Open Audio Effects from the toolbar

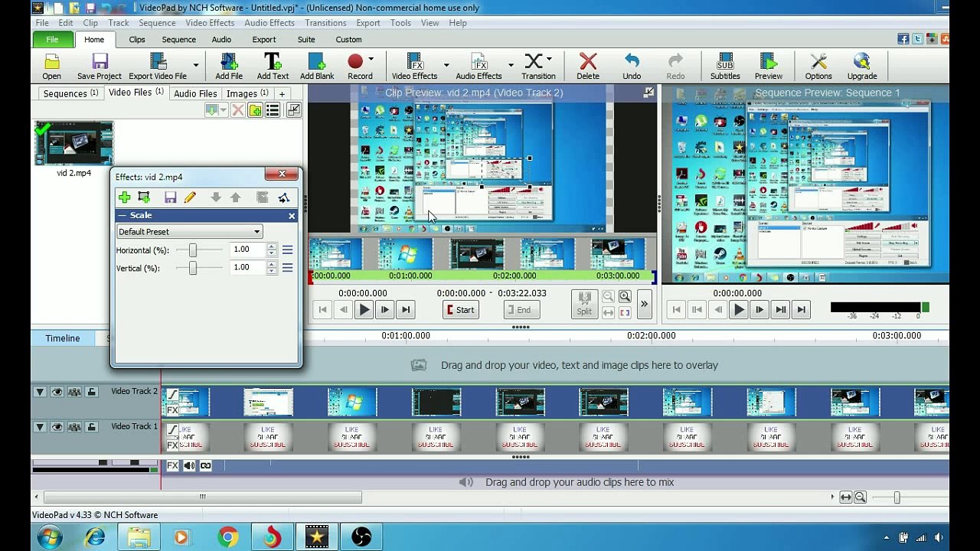click(x=479, y=67)
